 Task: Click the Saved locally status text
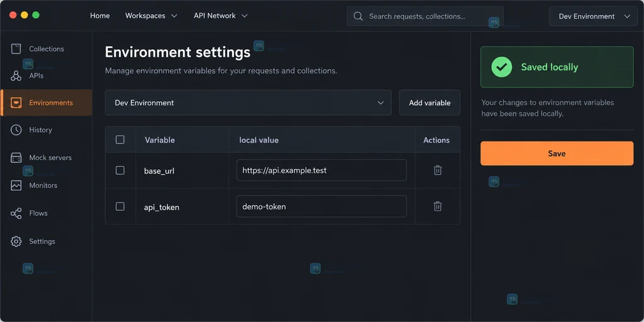(x=549, y=67)
